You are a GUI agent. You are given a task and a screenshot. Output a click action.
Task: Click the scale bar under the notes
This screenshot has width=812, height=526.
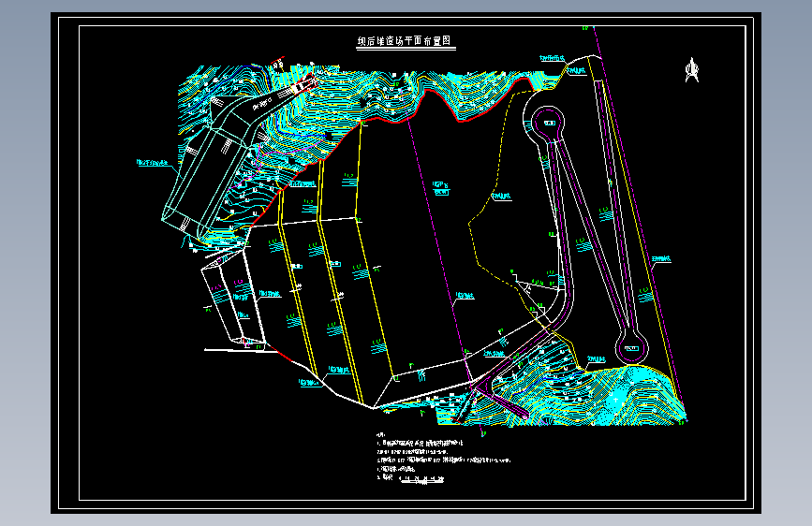tap(422, 479)
